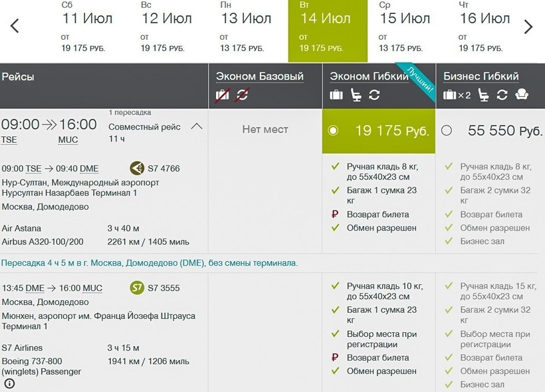This screenshot has width=545, height=392.
Task: Select the Sunday 12 Июл date tab
Action: tap(167, 30)
